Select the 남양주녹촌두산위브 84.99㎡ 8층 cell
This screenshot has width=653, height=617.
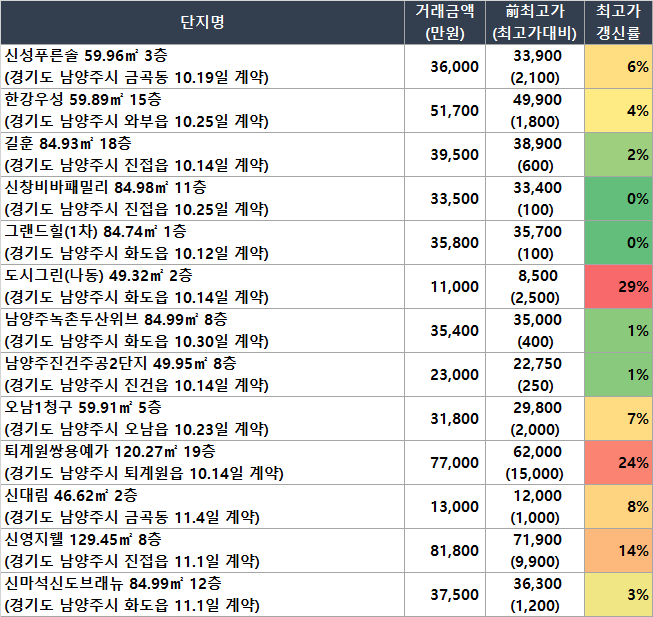click(x=202, y=331)
